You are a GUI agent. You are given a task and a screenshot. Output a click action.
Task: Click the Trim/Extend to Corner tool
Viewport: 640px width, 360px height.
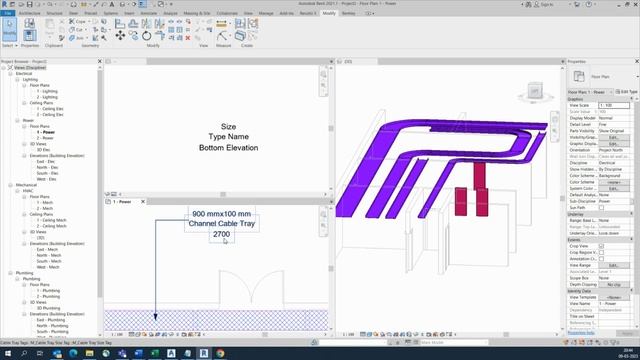coord(160,36)
